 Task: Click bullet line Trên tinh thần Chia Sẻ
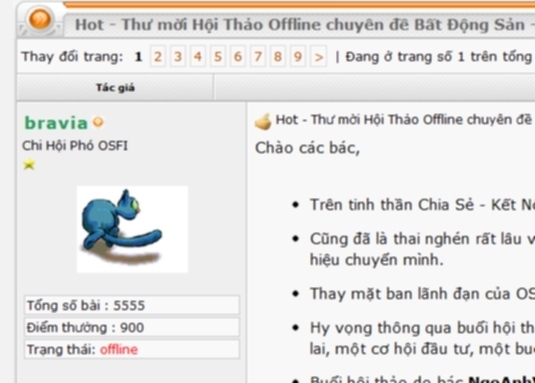point(422,205)
